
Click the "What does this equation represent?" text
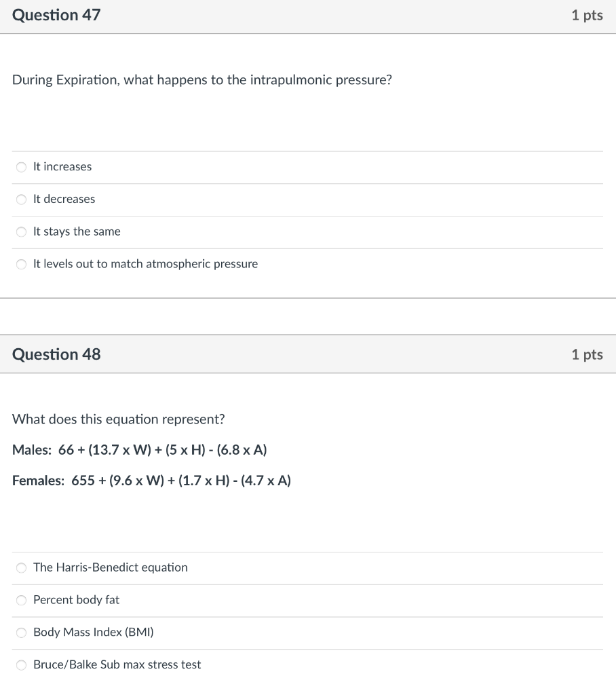[118, 419]
